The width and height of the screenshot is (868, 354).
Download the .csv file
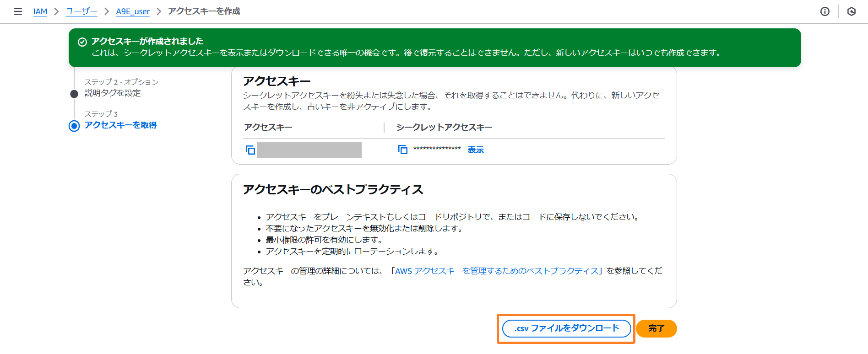tap(566, 328)
